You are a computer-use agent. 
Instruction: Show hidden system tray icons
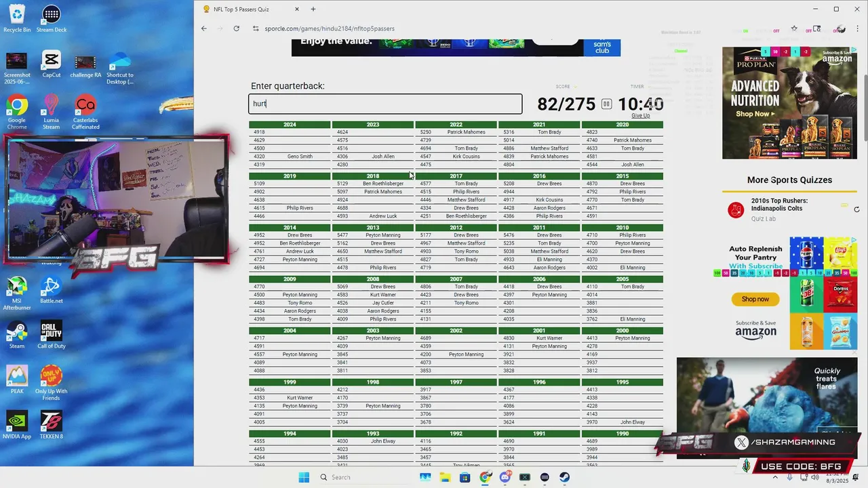pos(775,477)
